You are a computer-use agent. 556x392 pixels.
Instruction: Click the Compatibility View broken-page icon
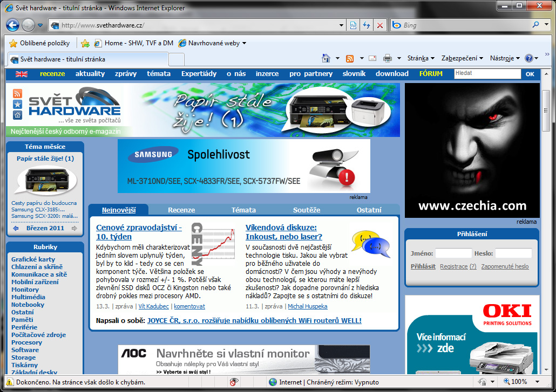pos(353,25)
